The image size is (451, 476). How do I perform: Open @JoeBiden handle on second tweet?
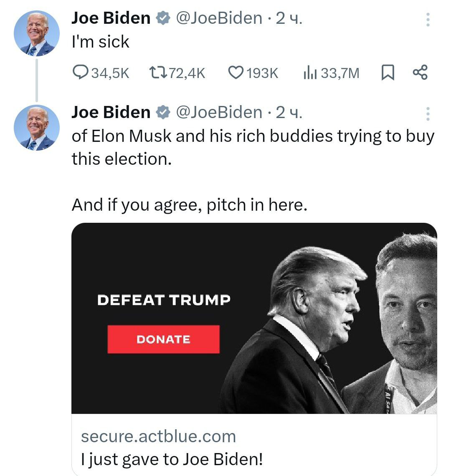point(220,112)
